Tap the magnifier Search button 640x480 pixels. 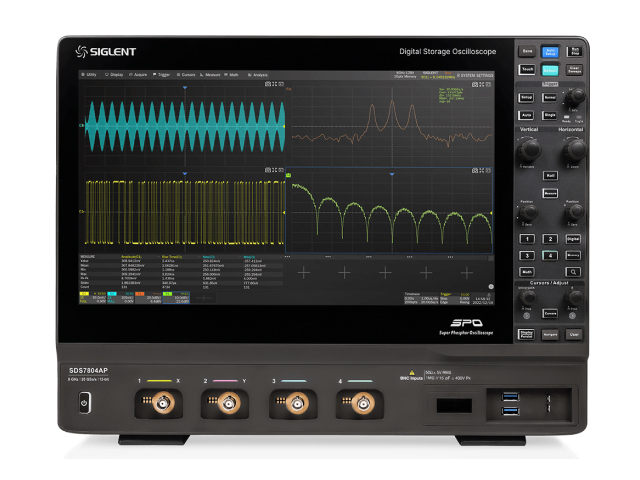(574, 271)
